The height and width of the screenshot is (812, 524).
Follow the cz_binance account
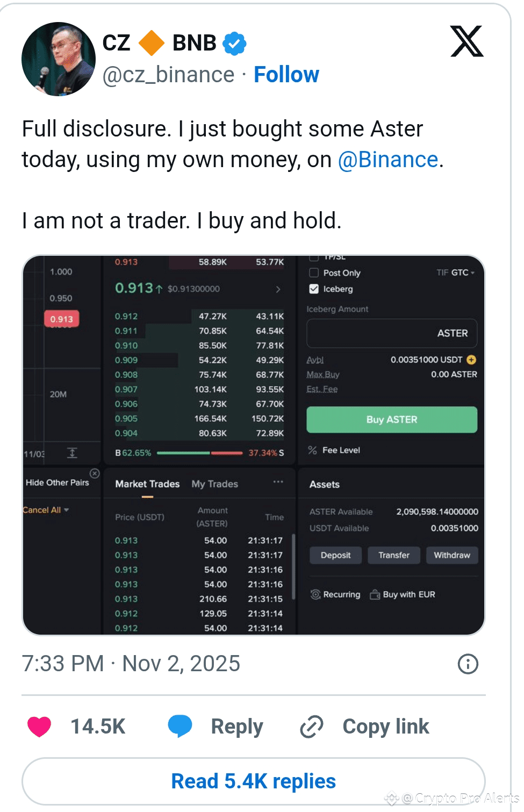[x=286, y=75]
